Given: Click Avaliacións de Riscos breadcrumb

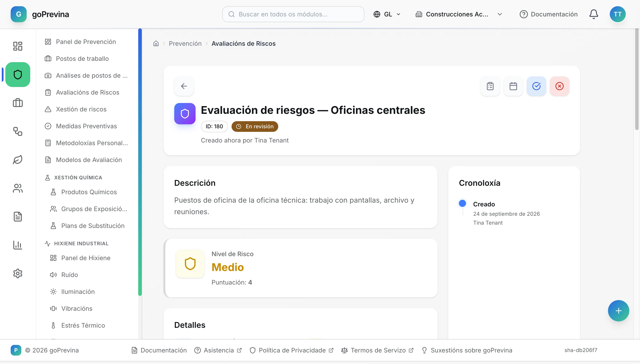Looking at the screenshot, I should (243, 44).
